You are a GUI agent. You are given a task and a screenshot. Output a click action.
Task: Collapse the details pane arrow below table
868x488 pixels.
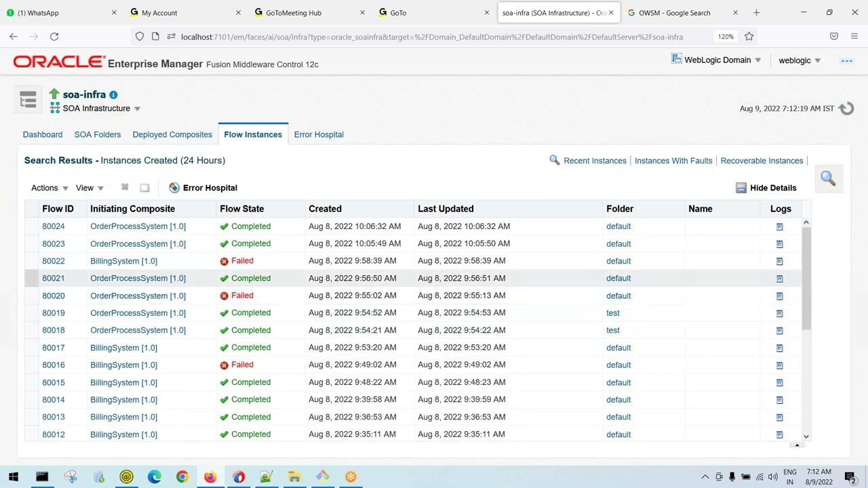pyautogui.click(x=797, y=445)
